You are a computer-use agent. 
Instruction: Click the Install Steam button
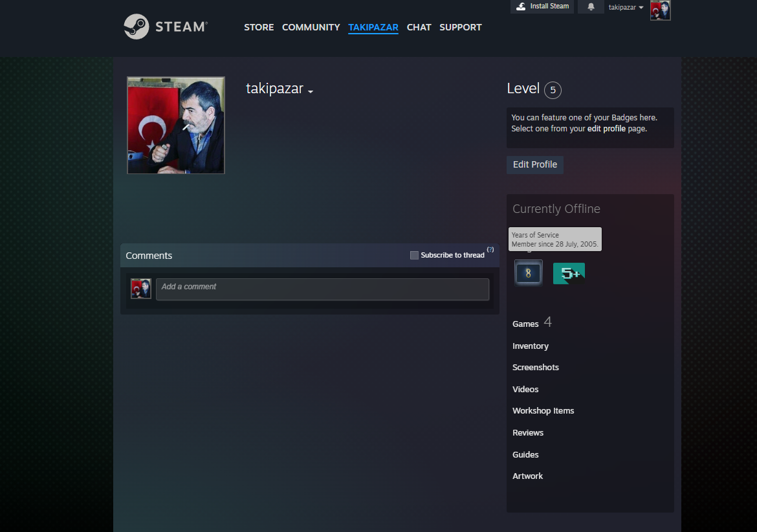coord(542,6)
